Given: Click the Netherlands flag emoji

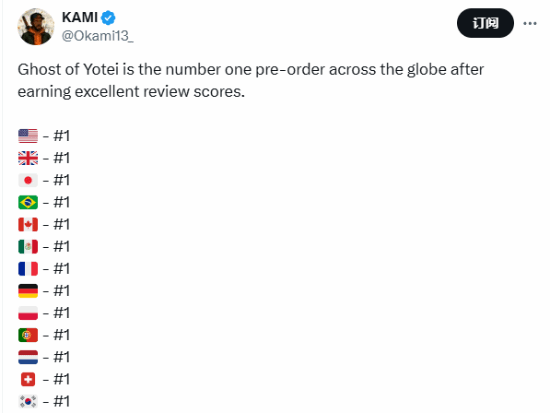Looking at the screenshot, I should [x=28, y=357].
